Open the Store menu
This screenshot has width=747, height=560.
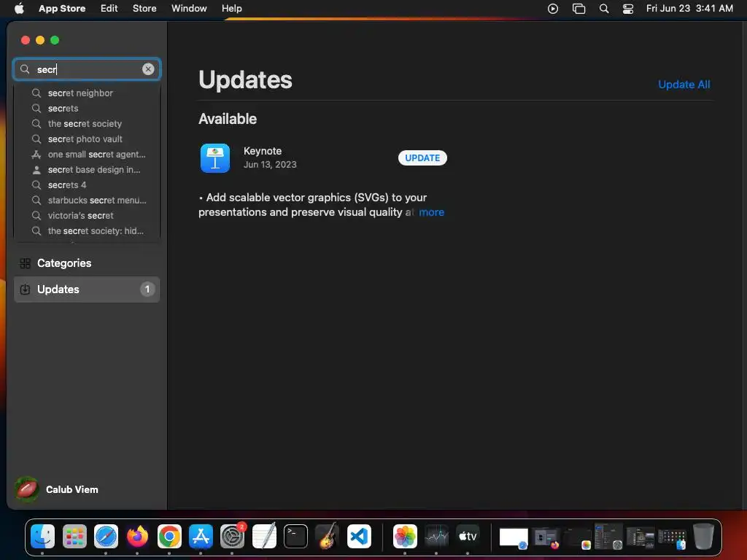(144, 8)
